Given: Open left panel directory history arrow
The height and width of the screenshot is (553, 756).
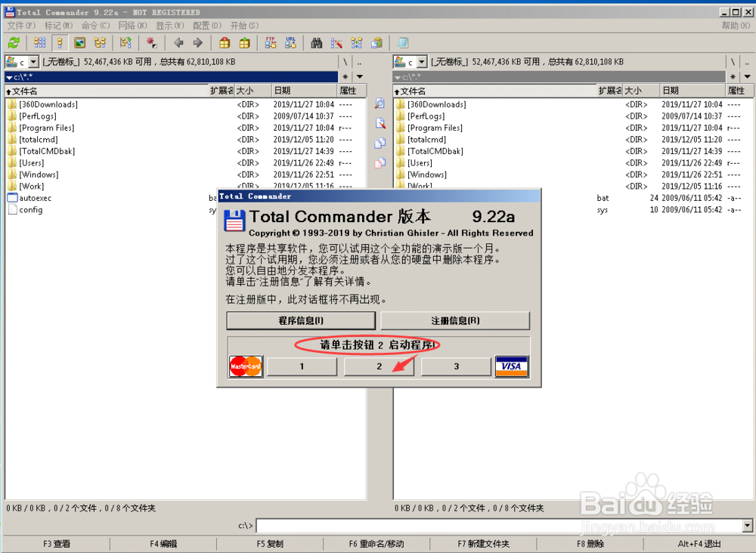Looking at the screenshot, I should point(360,76).
